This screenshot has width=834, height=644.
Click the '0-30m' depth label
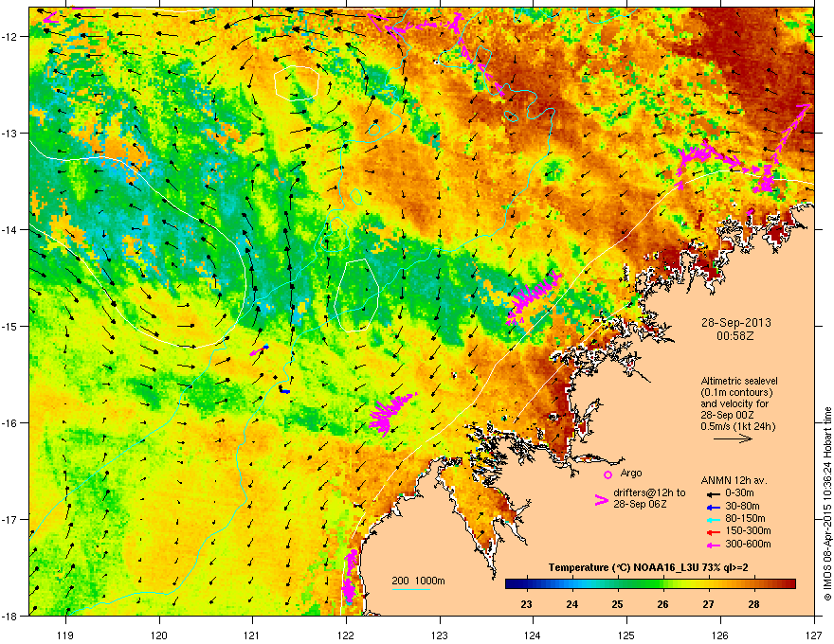click(739, 493)
